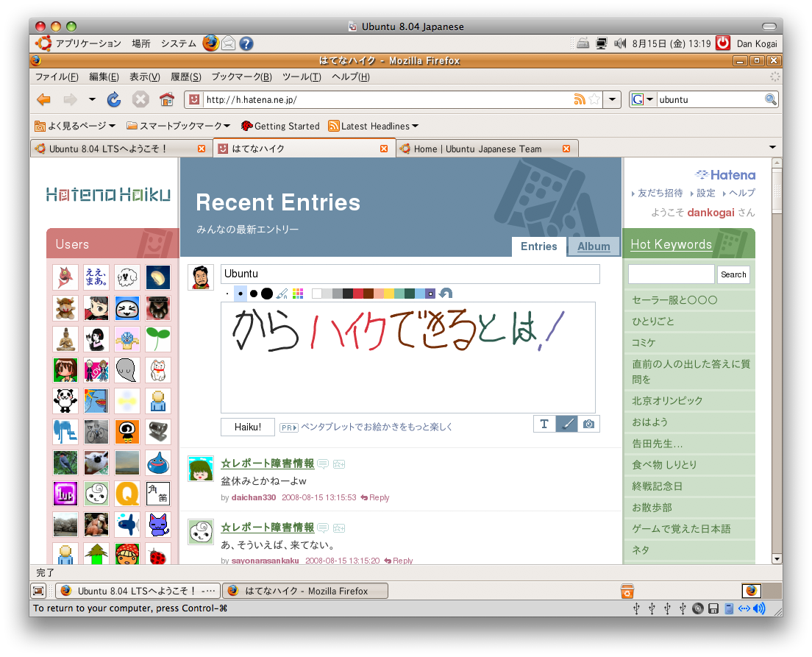
Task: Bookmark this page with the star icon
Action: (594, 99)
